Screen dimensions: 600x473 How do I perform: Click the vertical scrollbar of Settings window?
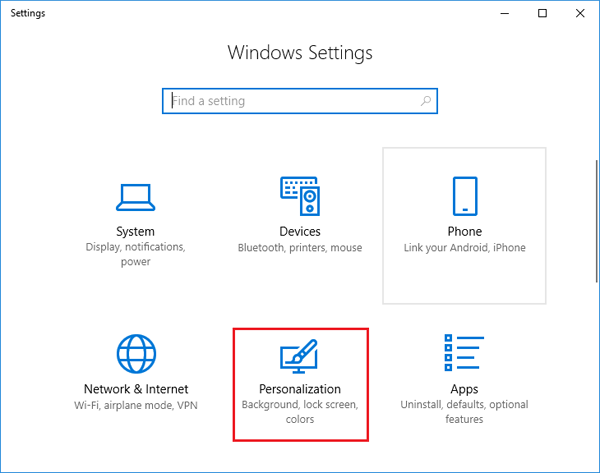pos(597,221)
